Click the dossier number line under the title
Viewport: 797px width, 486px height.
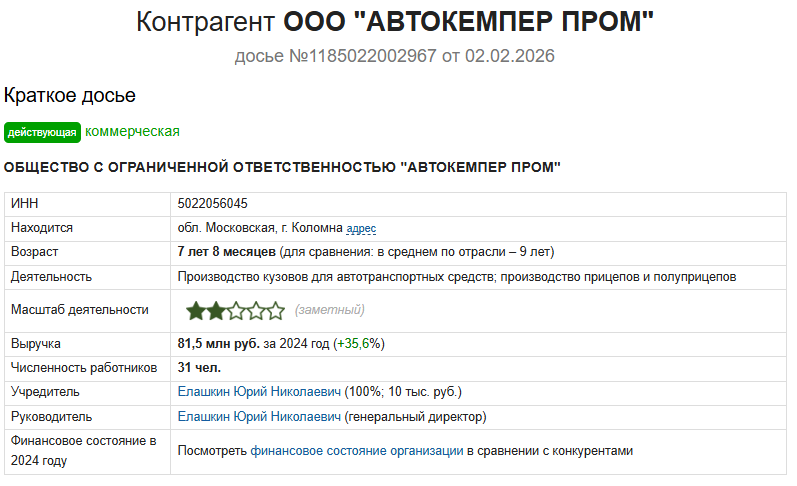(394, 55)
